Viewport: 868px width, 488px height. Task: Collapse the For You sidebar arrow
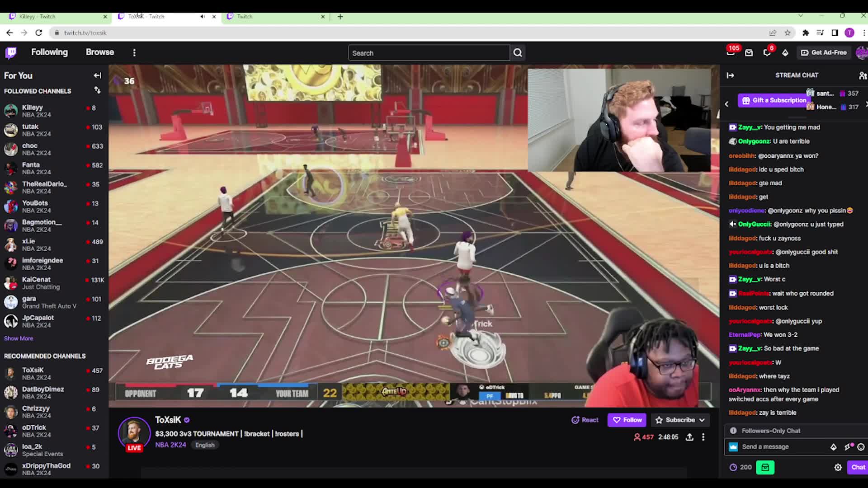pyautogui.click(x=98, y=75)
